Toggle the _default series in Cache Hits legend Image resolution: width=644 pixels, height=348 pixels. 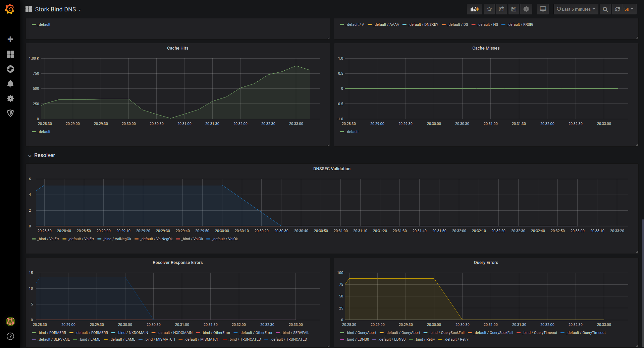pos(43,132)
